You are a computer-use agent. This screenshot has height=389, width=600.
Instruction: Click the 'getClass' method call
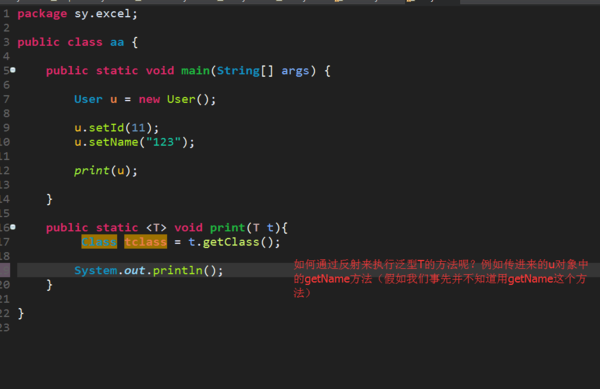[x=231, y=242]
